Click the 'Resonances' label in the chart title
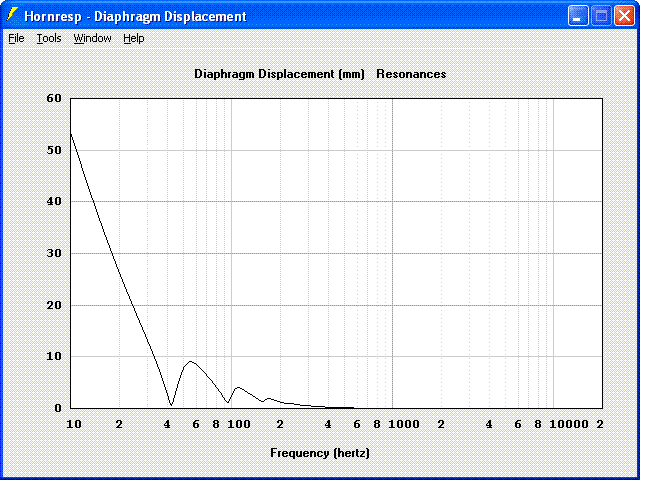 click(x=411, y=74)
